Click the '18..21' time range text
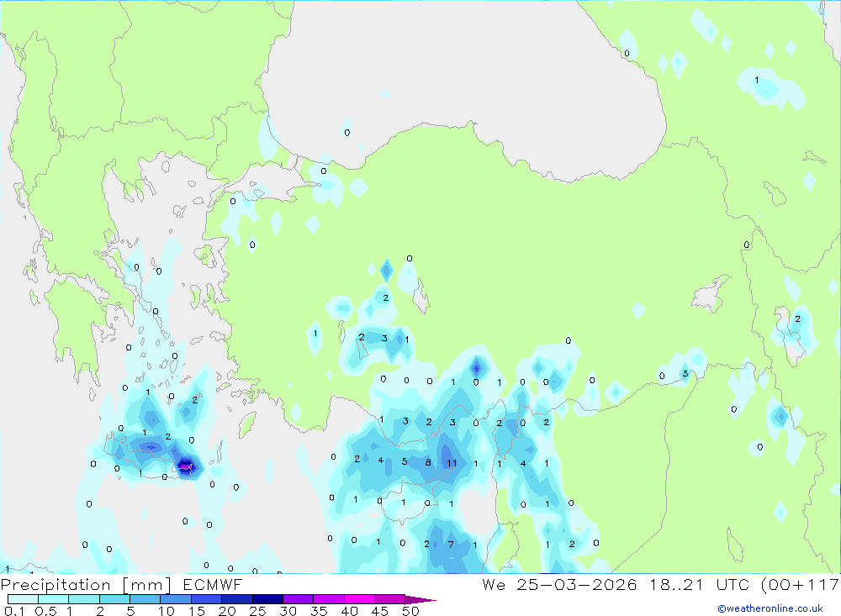 coord(676,584)
